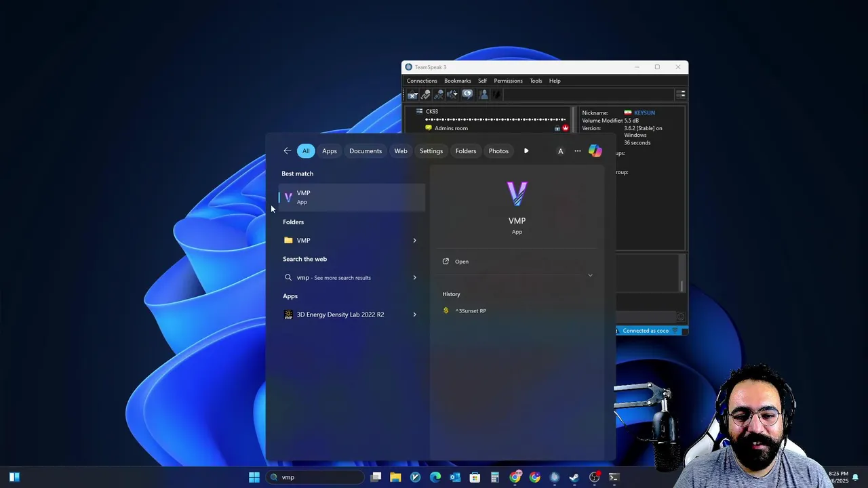This screenshot has width=868, height=488.
Task: Open the contacts icon in TeamSpeak toolbar
Action: 484,94
